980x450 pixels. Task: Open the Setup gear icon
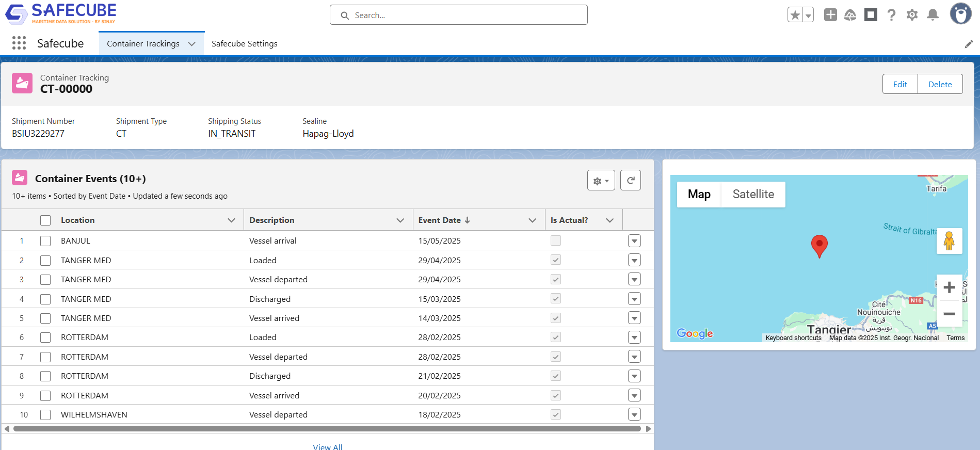(x=912, y=15)
